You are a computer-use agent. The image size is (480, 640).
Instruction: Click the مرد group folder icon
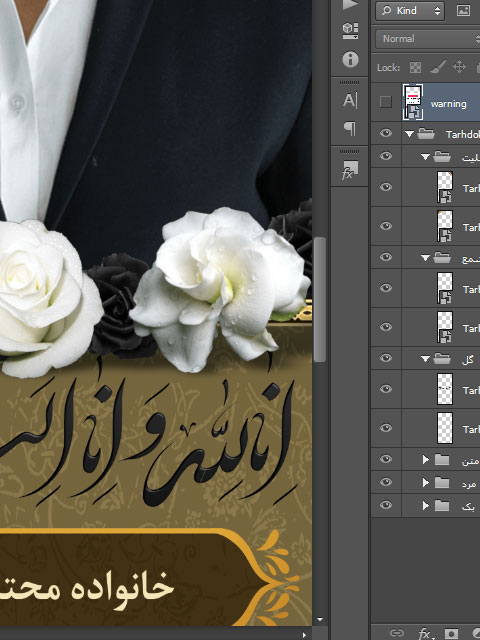point(442,482)
